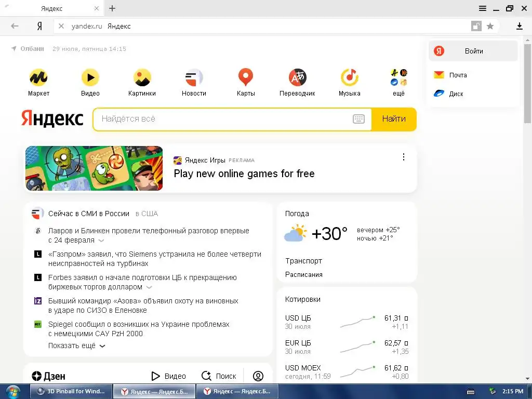Open Дзен Поиск section
The height and width of the screenshot is (399, 532).
(x=219, y=376)
